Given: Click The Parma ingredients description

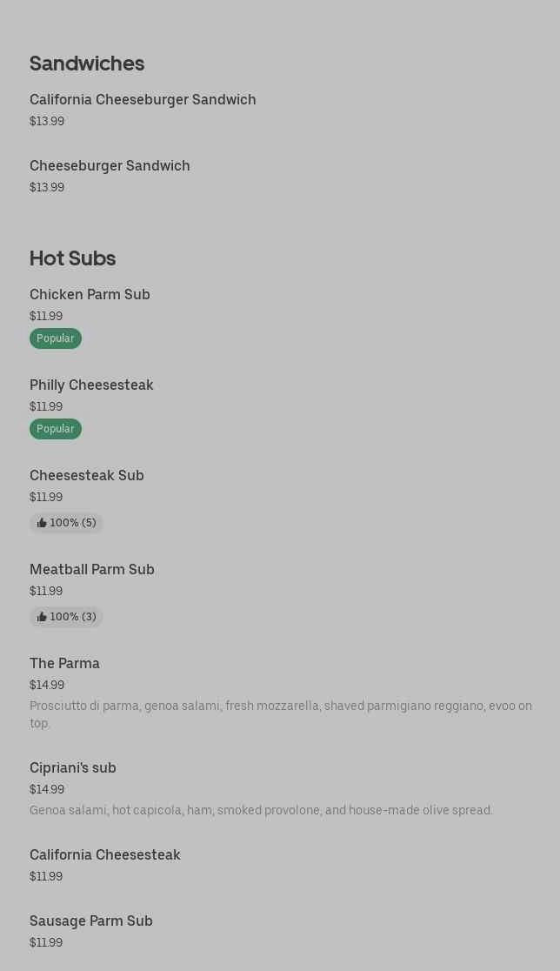Looking at the screenshot, I should (x=280, y=714).
